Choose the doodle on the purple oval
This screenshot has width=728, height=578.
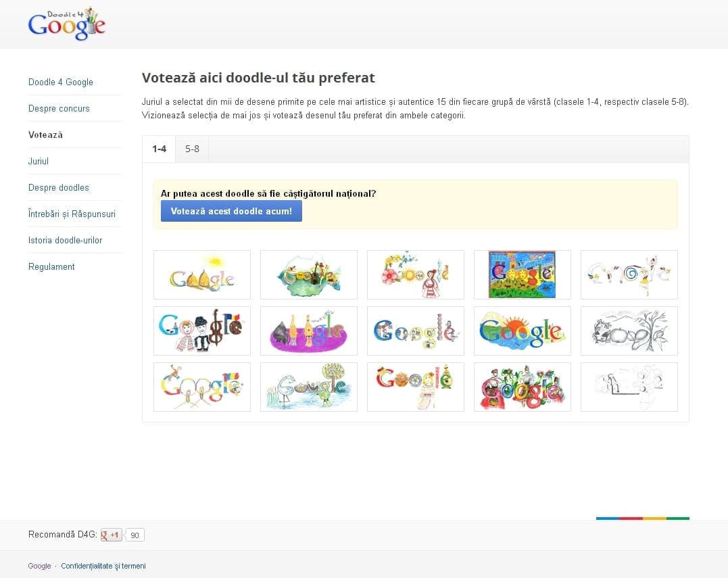tap(309, 331)
